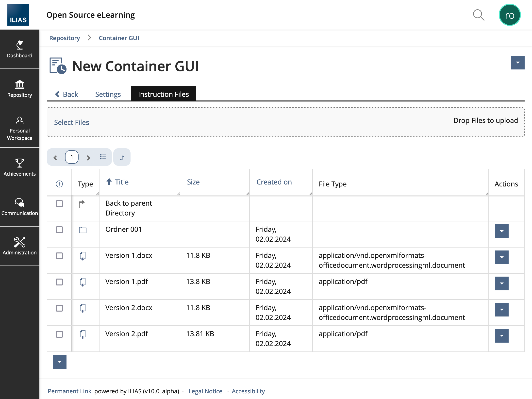532x399 pixels.
Task: Tick the Version 2.pdf row checkbox
Action: pos(59,334)
